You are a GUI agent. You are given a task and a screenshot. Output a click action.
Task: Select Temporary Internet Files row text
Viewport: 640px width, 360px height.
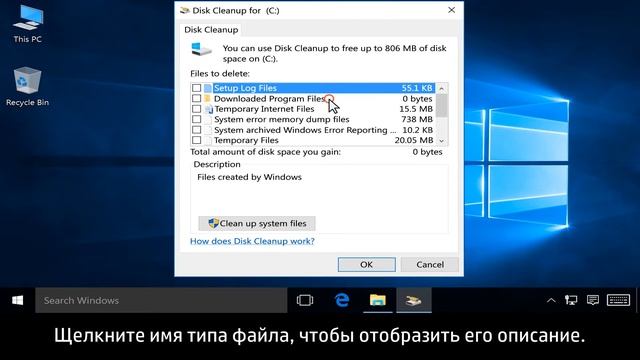click(264, 109)
